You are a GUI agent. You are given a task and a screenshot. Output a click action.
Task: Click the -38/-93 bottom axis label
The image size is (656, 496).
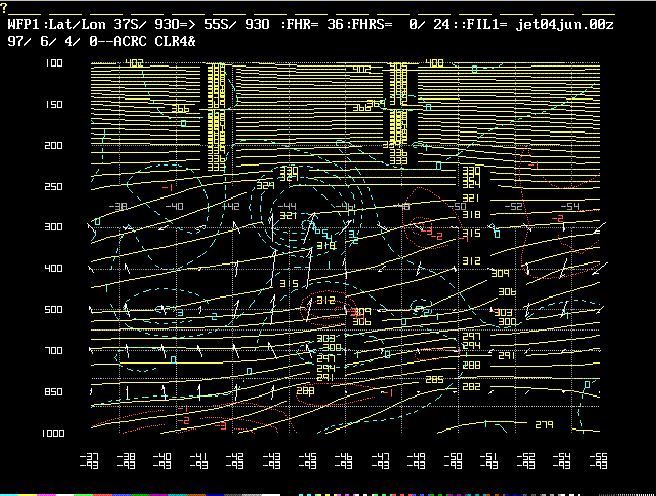126,460
